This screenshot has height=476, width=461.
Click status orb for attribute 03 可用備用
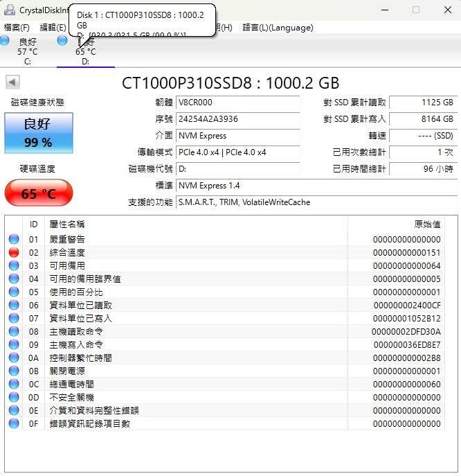point(14,265)
